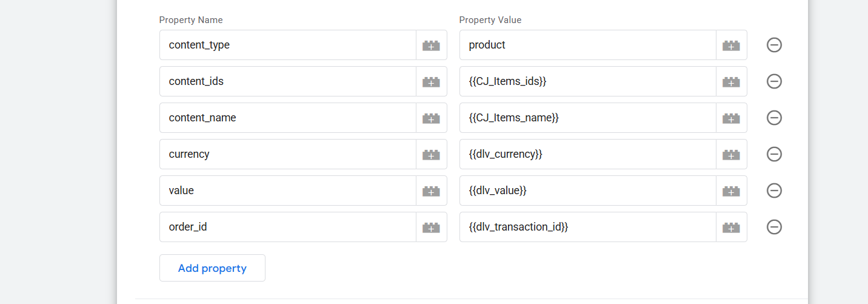Delete the currency property row
The image size is (868, 304).
click(774, 154)
